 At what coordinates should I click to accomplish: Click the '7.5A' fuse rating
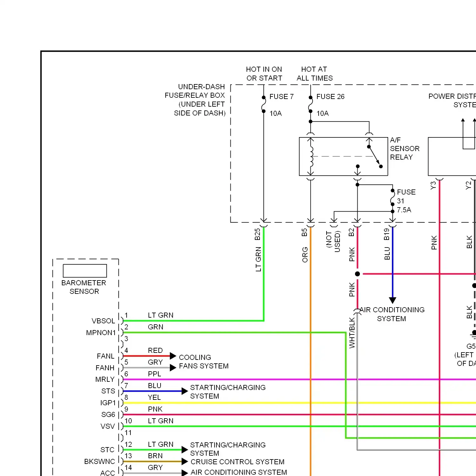click(404, 210)
